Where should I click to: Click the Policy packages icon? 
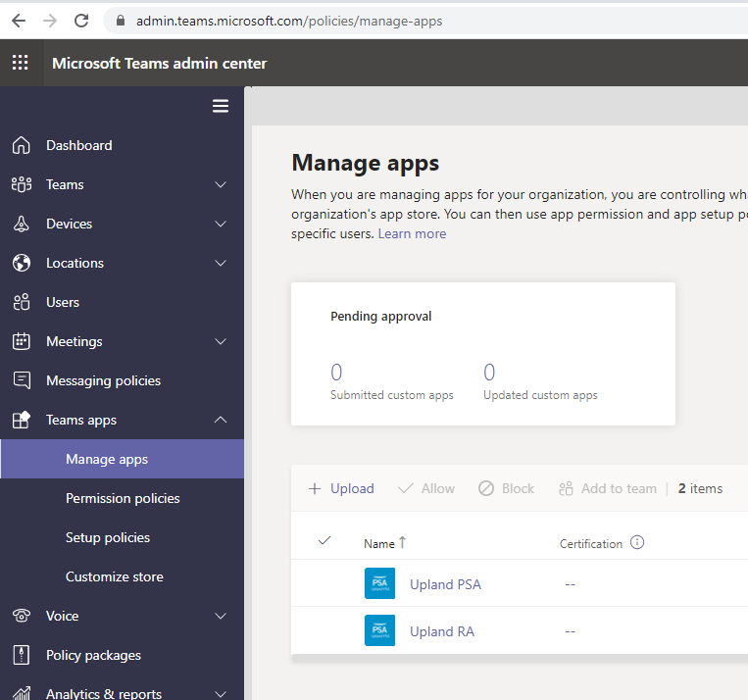[22, 655]
